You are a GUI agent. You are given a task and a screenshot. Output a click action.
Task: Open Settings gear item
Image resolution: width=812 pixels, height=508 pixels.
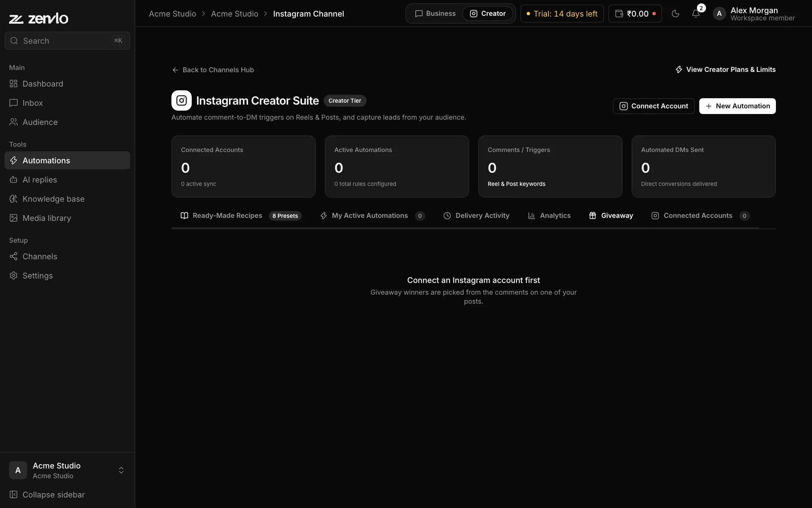(x=67, y=275)
